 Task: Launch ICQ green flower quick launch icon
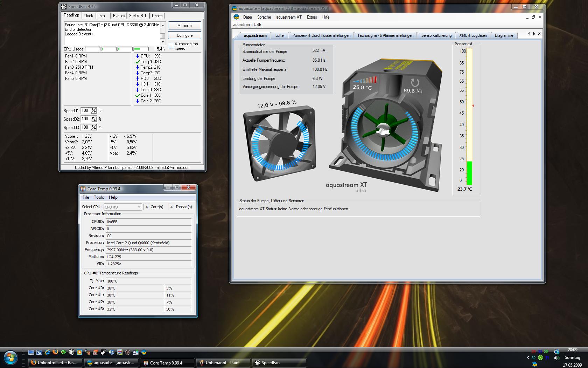pyautogui.click(x=63, y=352)
